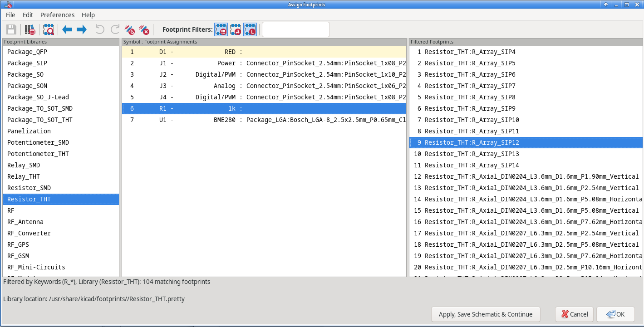This screenshot has height=327, width=644.
Task: Click Apply, Save Schematic & Continue
Action: 486,314
